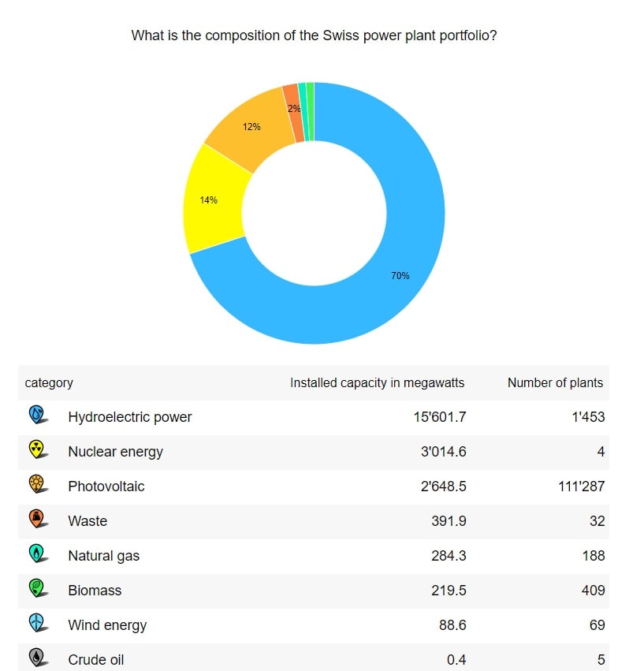Screen dimensions: 644x671
Task: Click the chart title about Swiss portfolio
Action: [x=314, y=35]
